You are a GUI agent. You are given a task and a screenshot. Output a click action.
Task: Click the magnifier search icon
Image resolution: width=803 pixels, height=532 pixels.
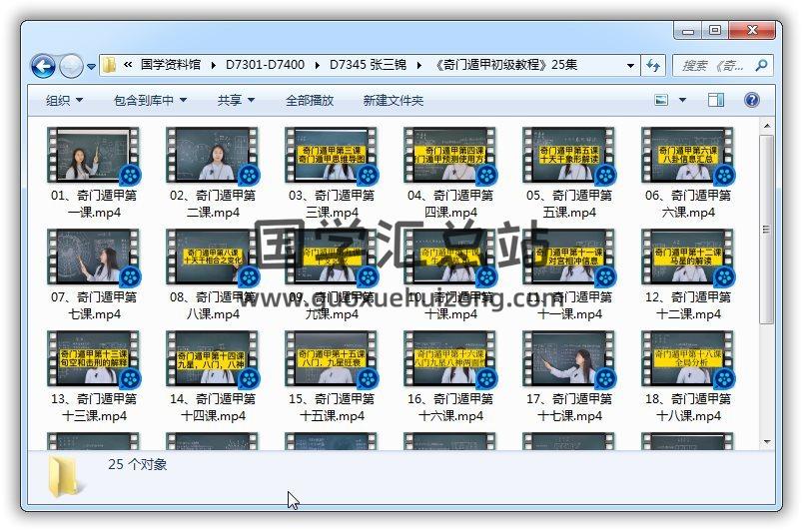click(761, 66)
